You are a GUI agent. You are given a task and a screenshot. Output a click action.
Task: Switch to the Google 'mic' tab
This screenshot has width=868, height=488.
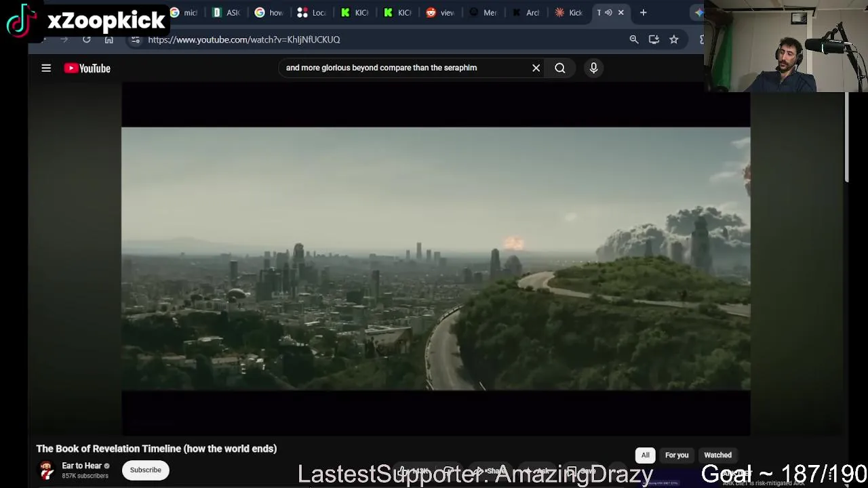184,12
